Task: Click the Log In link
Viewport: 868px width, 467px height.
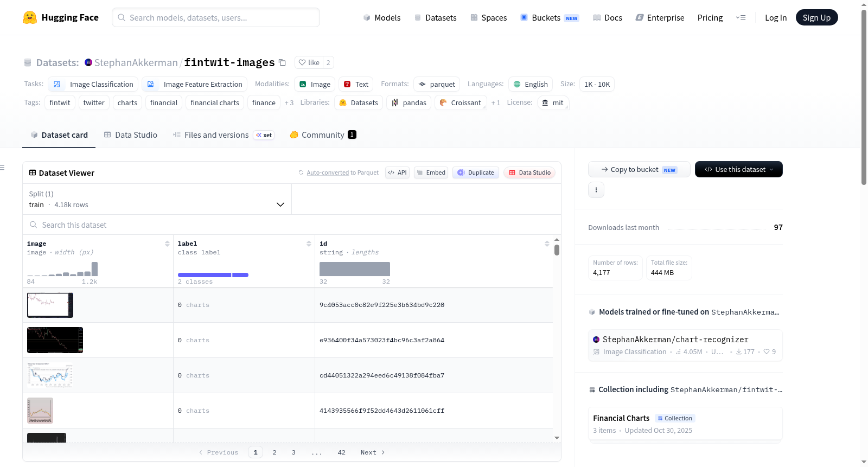Action: click(x=776, y=17)
